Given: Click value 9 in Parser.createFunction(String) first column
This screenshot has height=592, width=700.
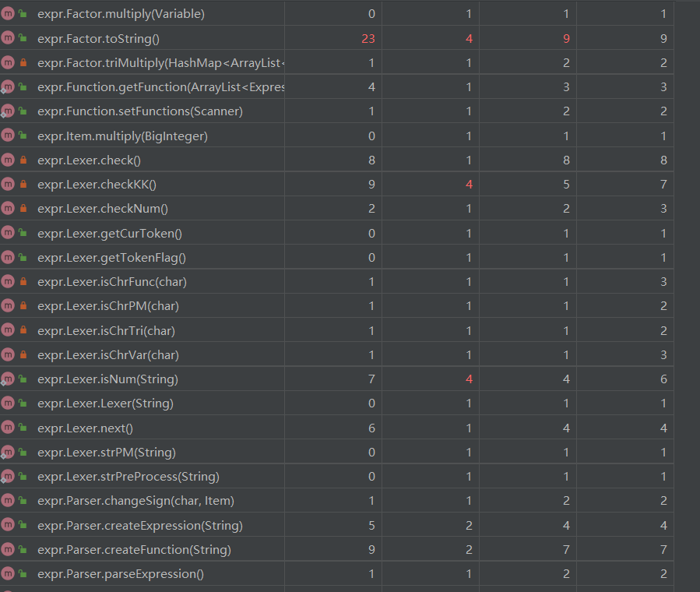Looking at the screenshot, I should pyautogui.click(x=371, y=549).
